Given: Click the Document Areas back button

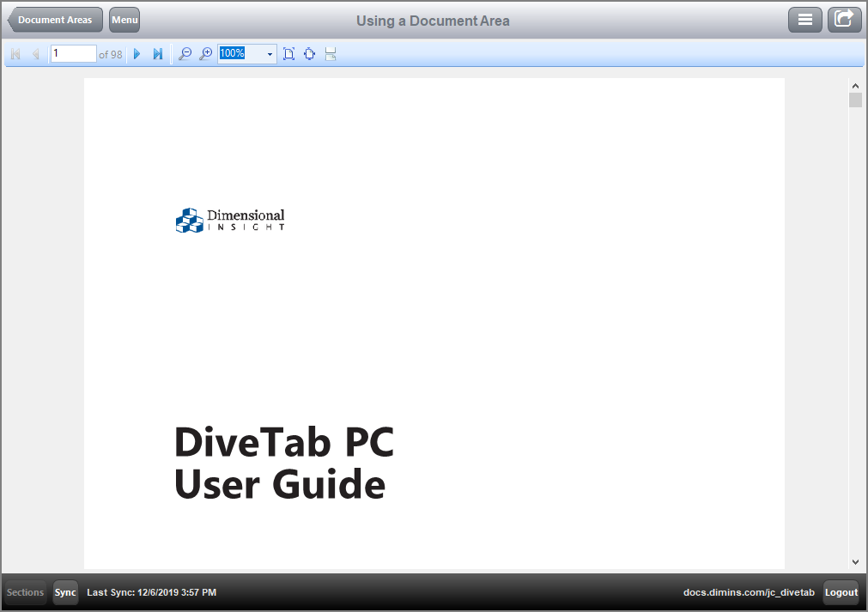Looking at the screenshot, I should pos(54,19).
